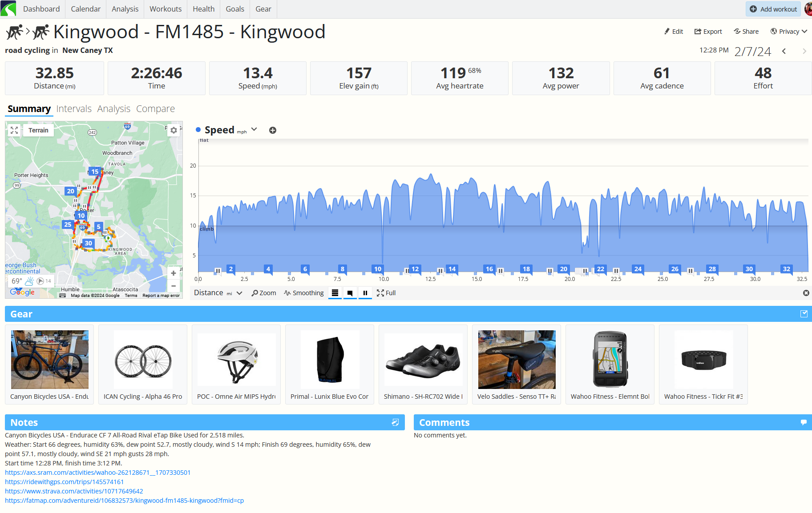The height and width of the screenshot is (513, 812).
Task: Open the Gear menu in navigation
Action: pos(263,9)
